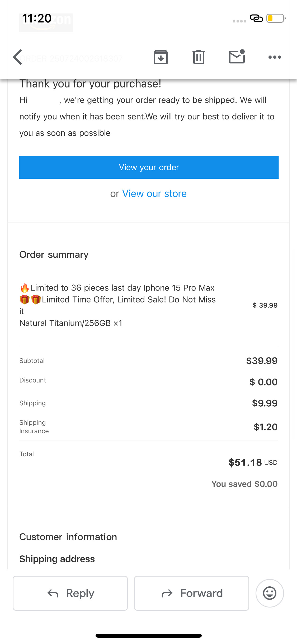Tap the Forward button
Viewport: 297px width, 644px height.
coord(192,593)
